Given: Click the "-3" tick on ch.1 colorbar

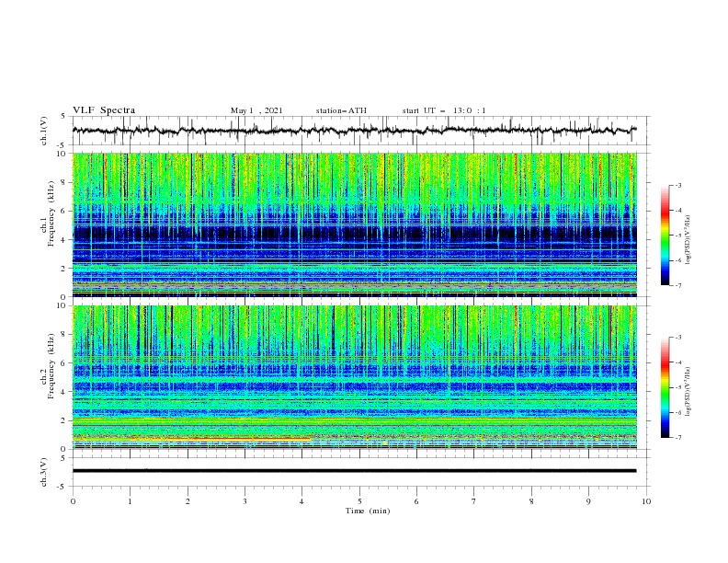Looking at the screenshot, I should [678, 185].
